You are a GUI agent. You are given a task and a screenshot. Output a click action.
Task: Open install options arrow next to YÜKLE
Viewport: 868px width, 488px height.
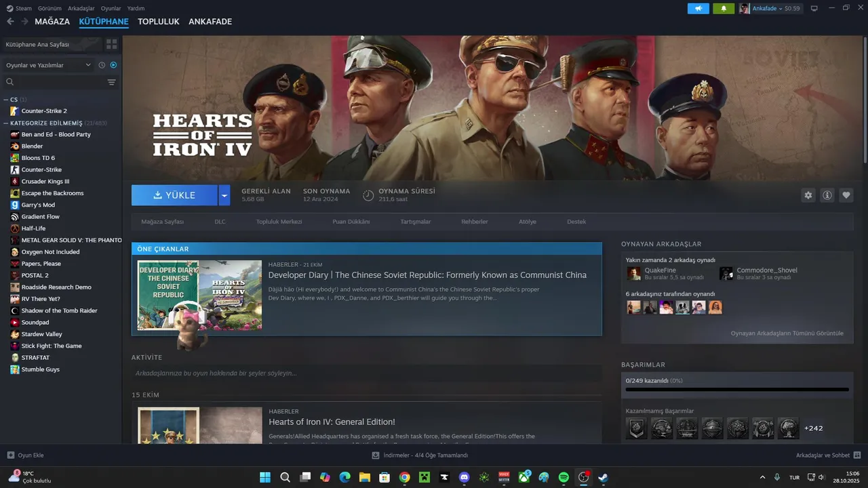[224, 195]
